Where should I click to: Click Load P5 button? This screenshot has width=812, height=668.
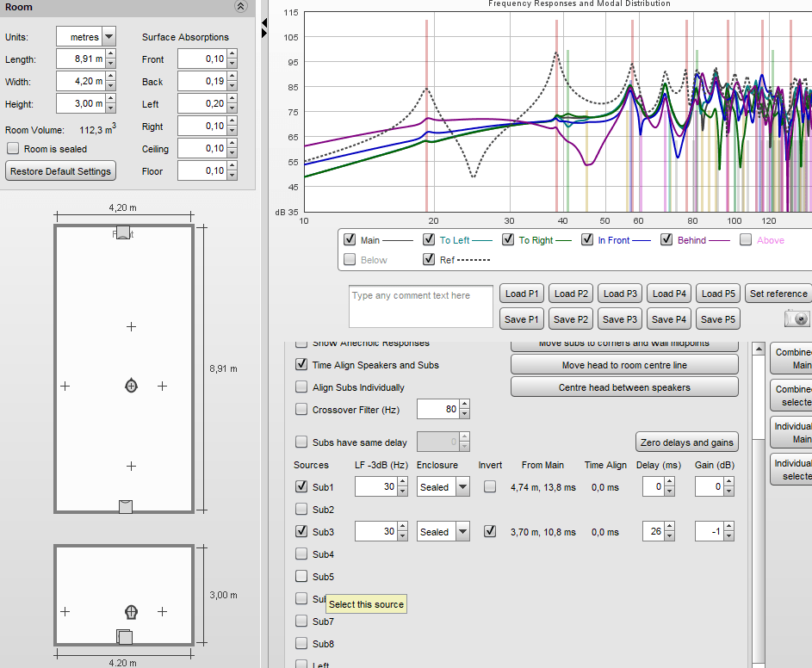718,294
